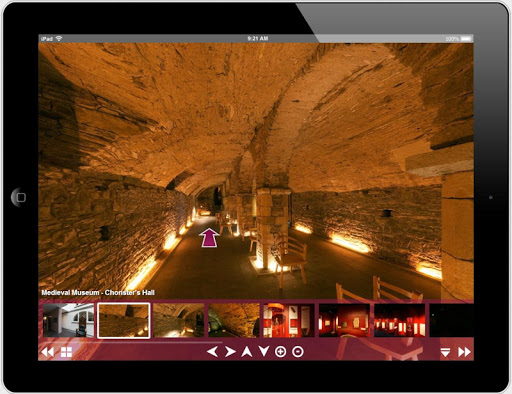The image size is (512, 394).
Task: Click the double-left rewind arrows icon
Action: (x=47, y=352)
